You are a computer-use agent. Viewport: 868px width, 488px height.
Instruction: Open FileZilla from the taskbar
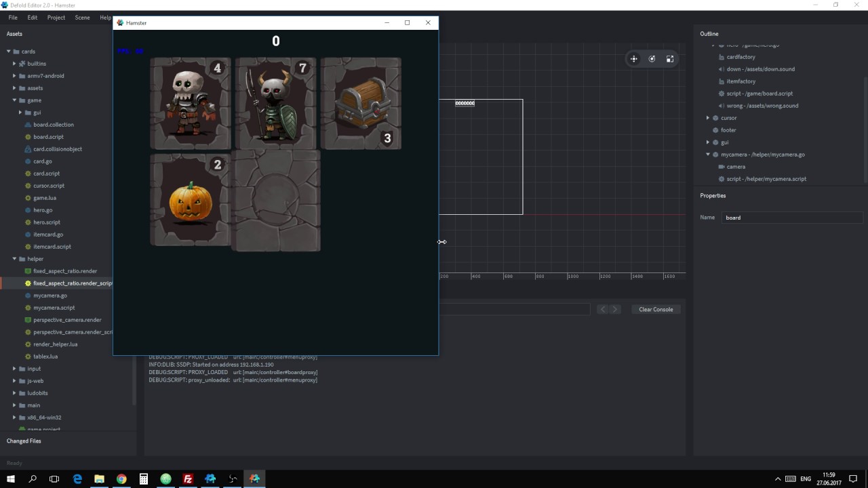(188, 479)
